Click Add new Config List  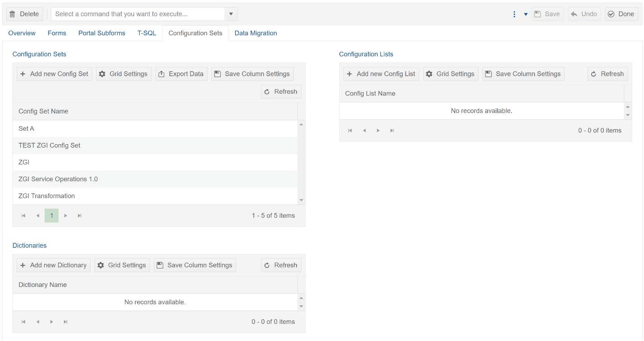click(381, 74)
